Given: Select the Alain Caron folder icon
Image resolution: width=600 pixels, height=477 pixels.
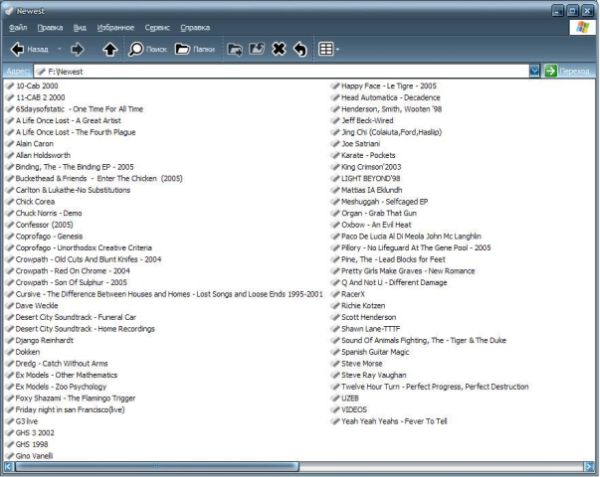Looking at the screenshot, I should pos(10,143).
